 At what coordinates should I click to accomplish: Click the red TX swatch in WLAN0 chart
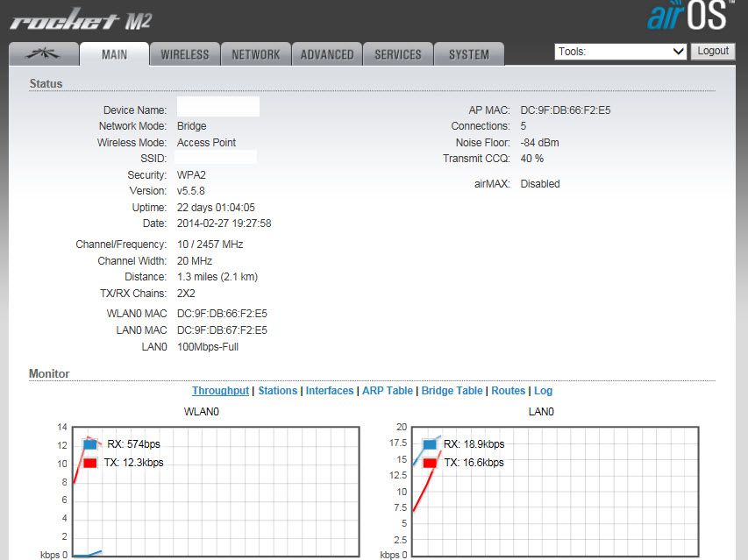coord(90,463)
